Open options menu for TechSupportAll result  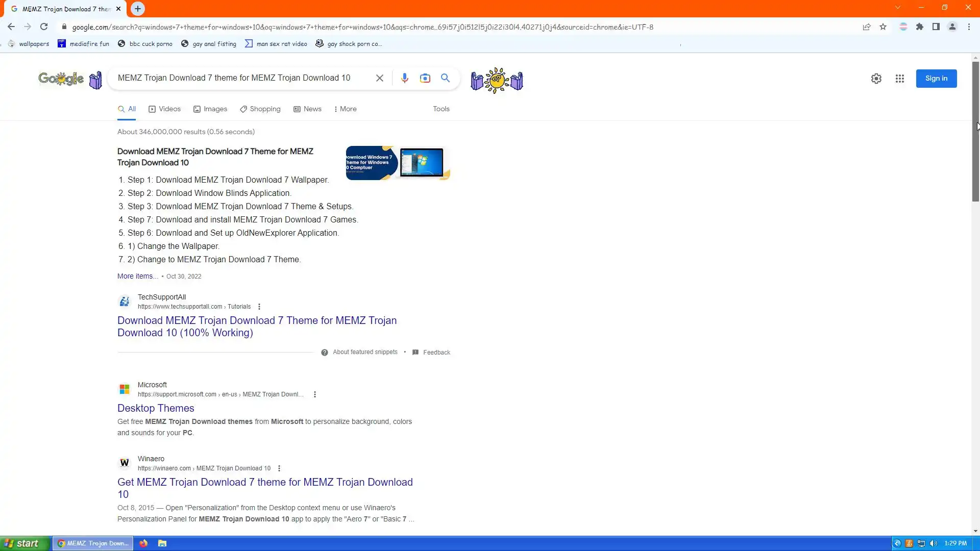[259, 307]
